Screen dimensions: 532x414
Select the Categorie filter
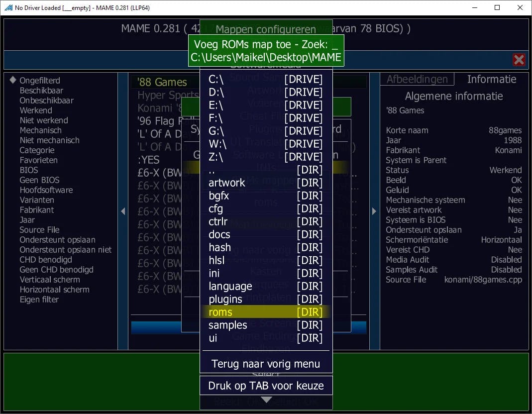[x=37, y=150]
